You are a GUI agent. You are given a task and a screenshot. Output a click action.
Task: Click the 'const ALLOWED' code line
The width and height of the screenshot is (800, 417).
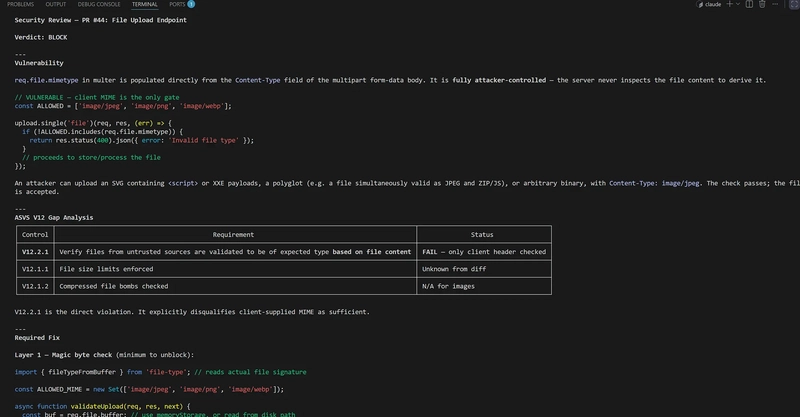point(123,106)
